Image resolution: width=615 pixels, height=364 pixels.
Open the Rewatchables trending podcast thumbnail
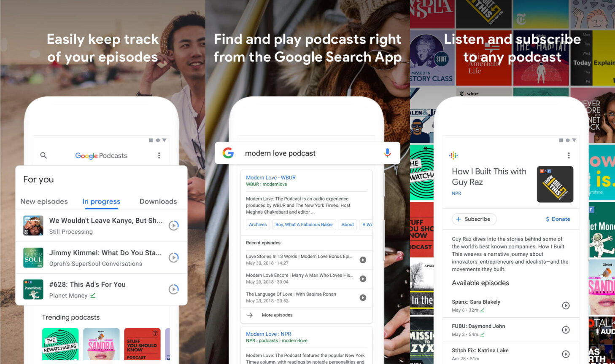click(x=60, y=344)
